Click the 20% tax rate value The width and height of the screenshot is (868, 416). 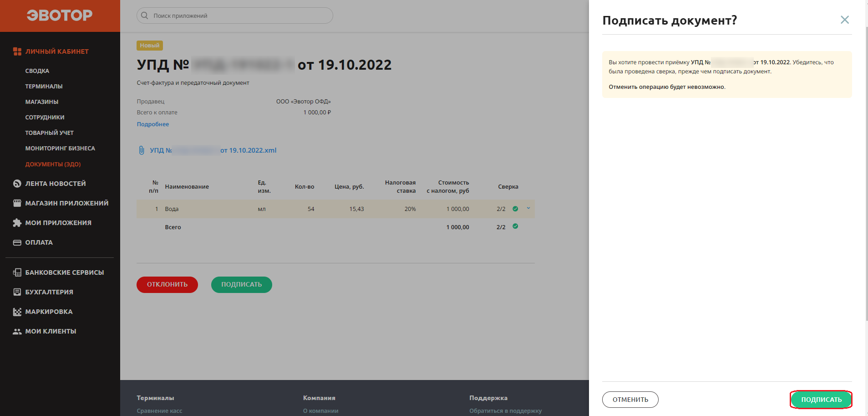tap(410, 209)
